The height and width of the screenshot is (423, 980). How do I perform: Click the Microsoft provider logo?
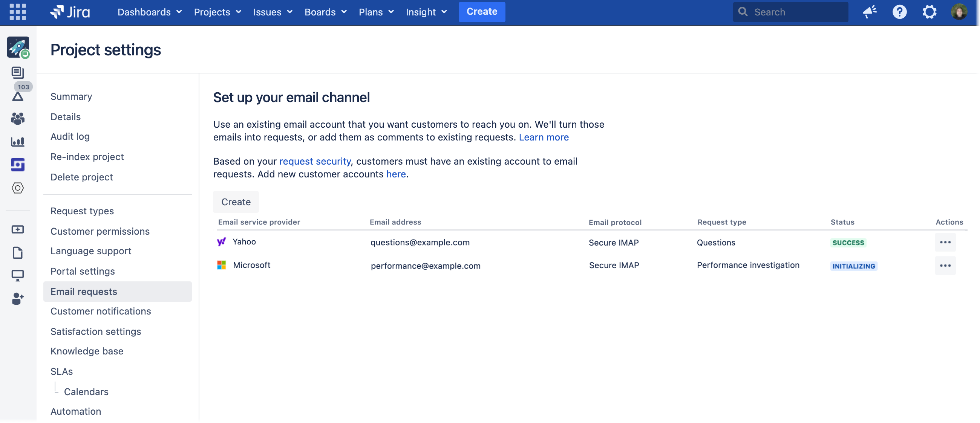pos(221,265)
